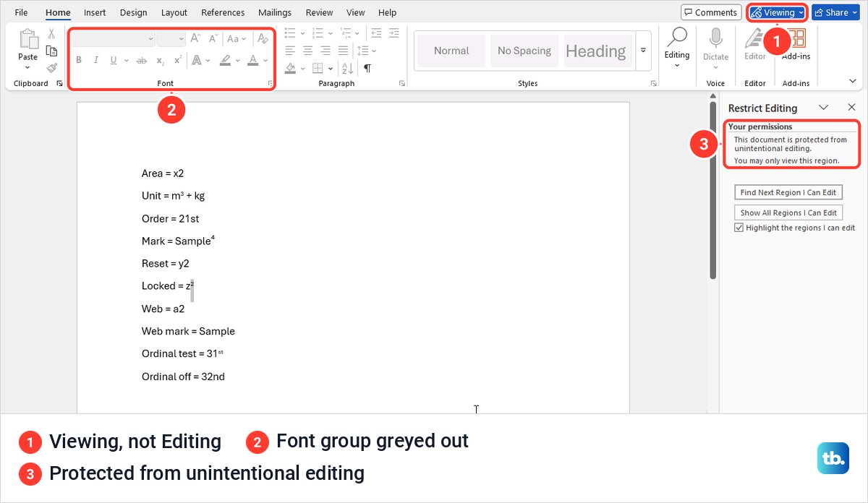868x503 pixels.
Task: Click the Decrease Indent icon
Action: coord(375,33)
